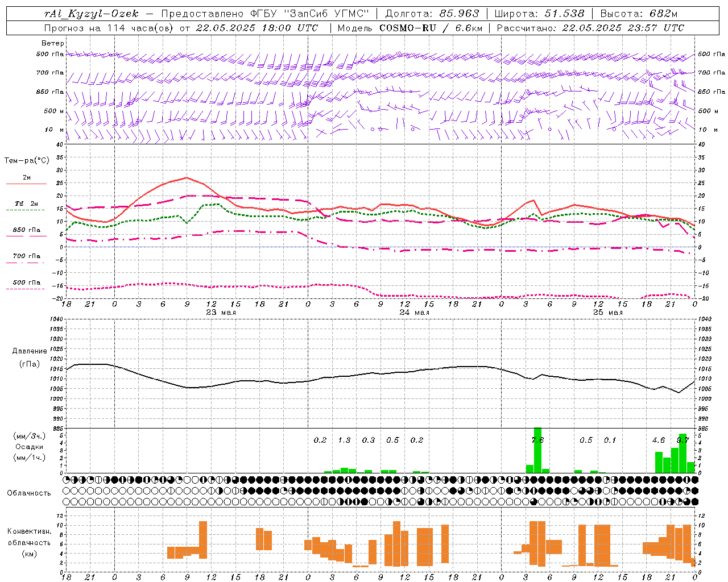The width and height of the screenshot is (728, 582).
Task: Click the Ветер panel label
Action: (x=52, y=43)
